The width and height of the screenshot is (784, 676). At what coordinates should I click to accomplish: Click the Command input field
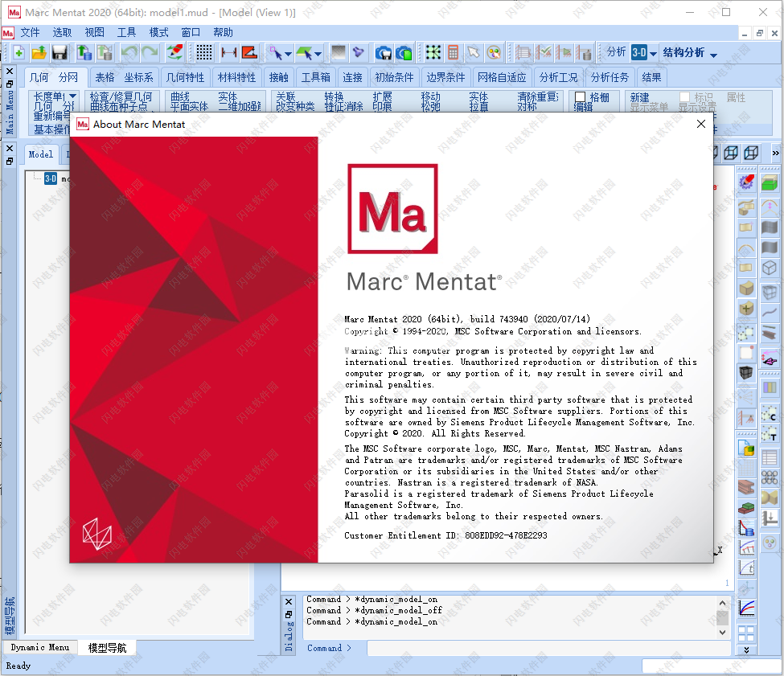[548, 648]
